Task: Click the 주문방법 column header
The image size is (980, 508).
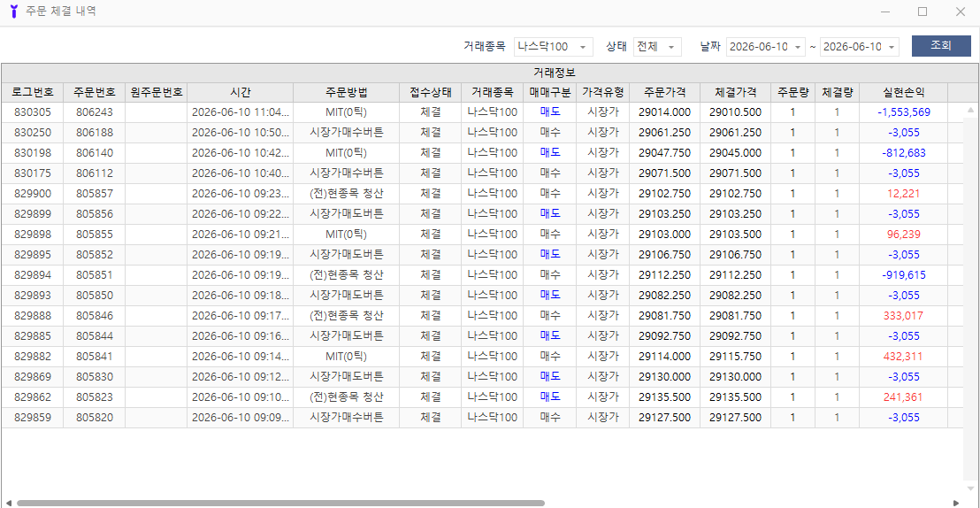Action: click(346, 92)
